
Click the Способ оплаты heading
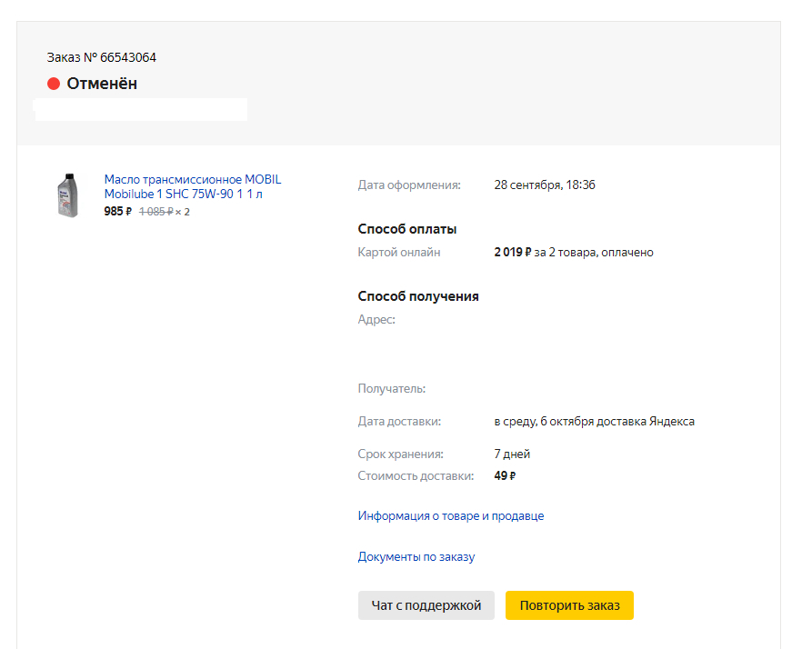point(407,229)
